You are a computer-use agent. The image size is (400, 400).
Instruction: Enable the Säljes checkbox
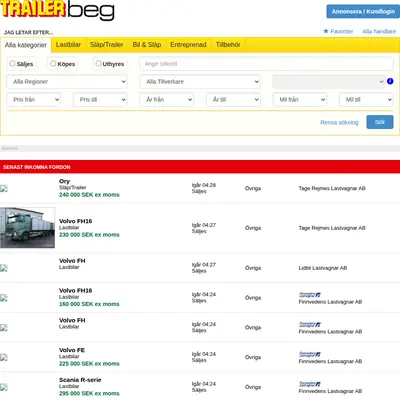click(12, 63)
